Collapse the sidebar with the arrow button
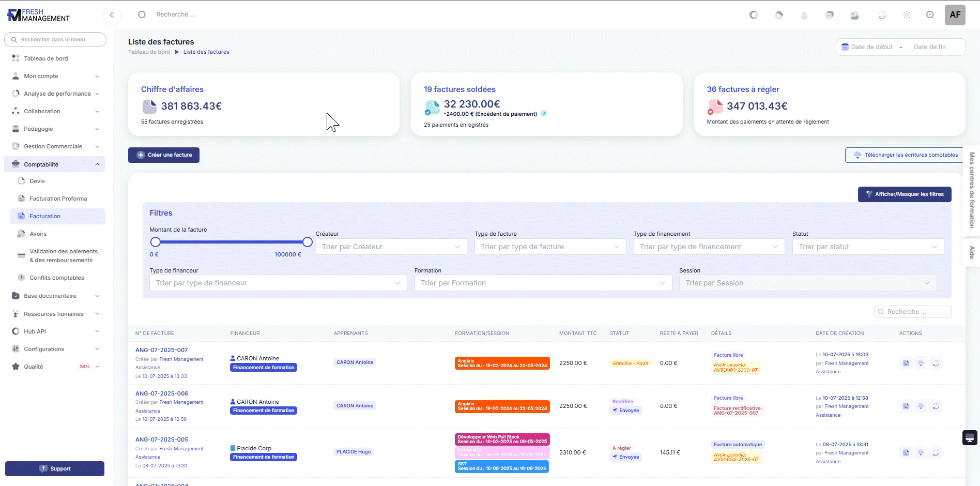980x486 pixels. click(x=112, y=15)
